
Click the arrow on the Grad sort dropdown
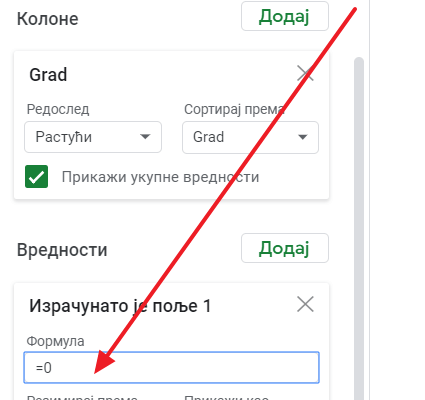pos(302,137)
